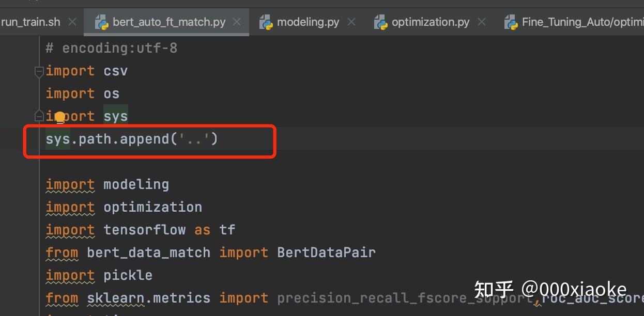This screenshot has width=644, height=316.
Task: Close the modeling.py editor tab
Action: coord(351,22)
